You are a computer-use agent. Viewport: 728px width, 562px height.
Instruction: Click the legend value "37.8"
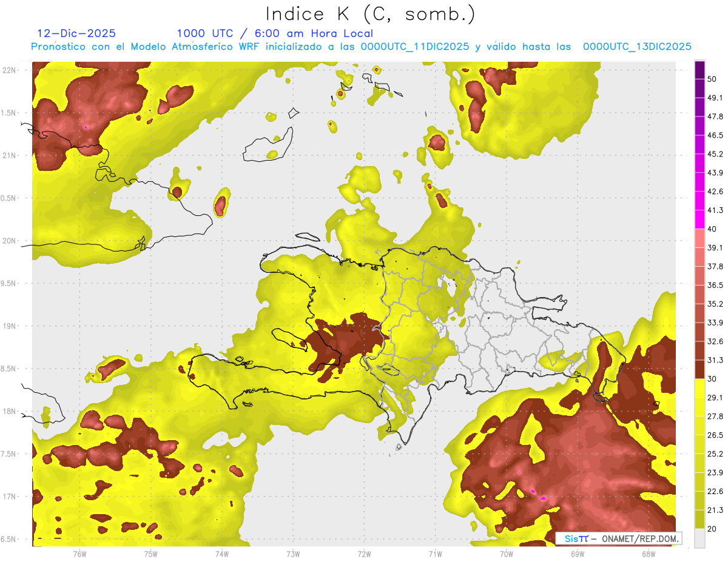tap(715, 267)
